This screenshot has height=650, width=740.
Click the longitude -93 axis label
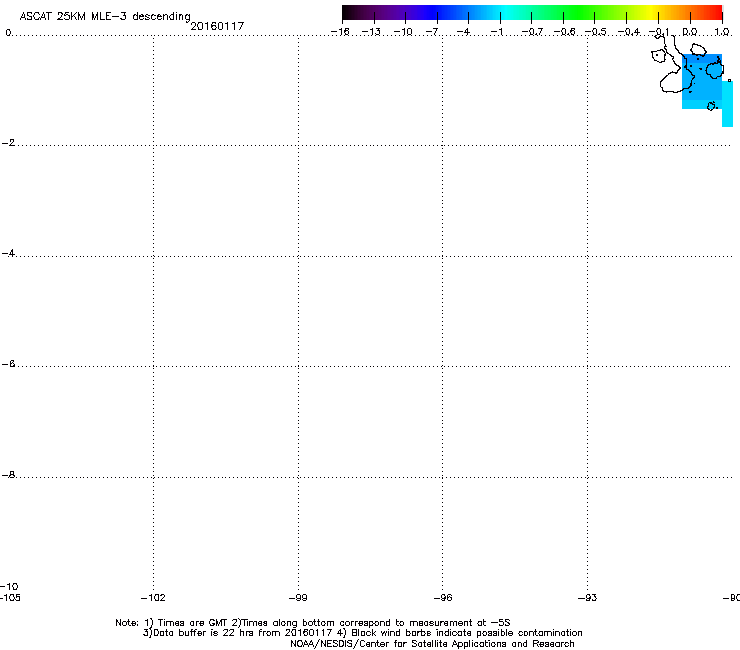[587, 598]
